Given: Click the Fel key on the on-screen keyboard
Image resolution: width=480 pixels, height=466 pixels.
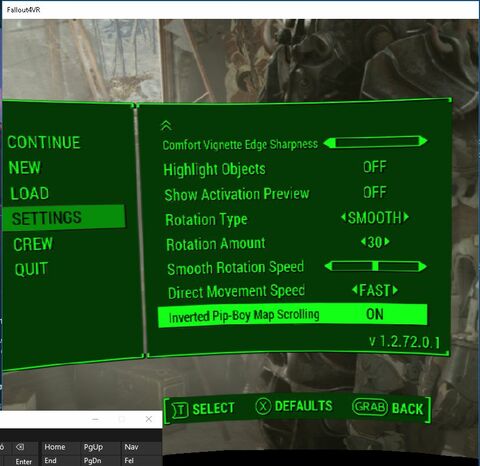Looking at the screenshot, I should coord(129,460).
